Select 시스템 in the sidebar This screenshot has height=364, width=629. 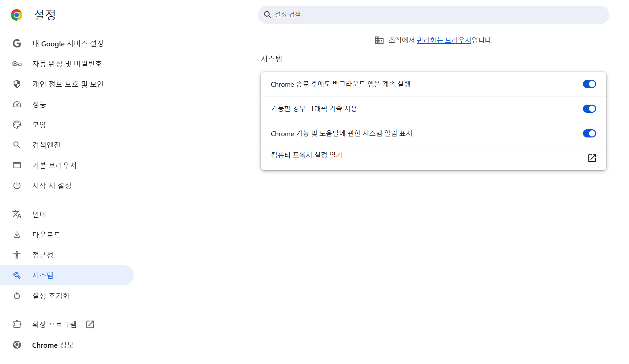coord(67,275)
